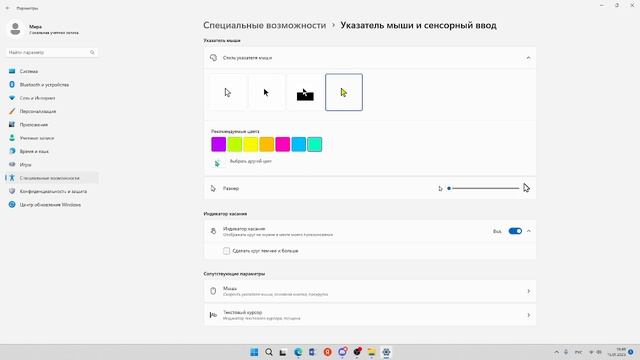The height and width of the screenshot is (360, 640).
Task: Click the Settings gear on taskbar
Action: (386, 352)
